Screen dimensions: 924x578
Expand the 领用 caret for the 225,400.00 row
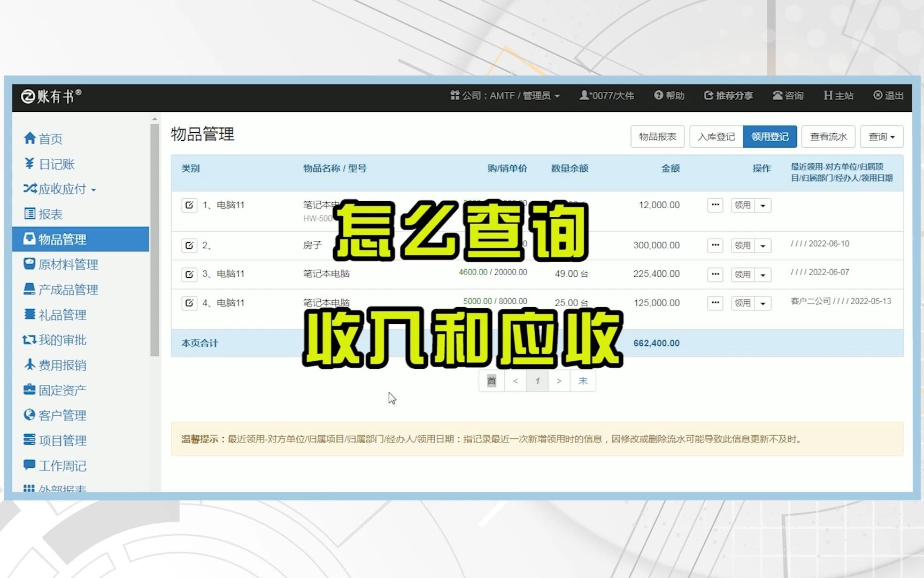(763, 275)
